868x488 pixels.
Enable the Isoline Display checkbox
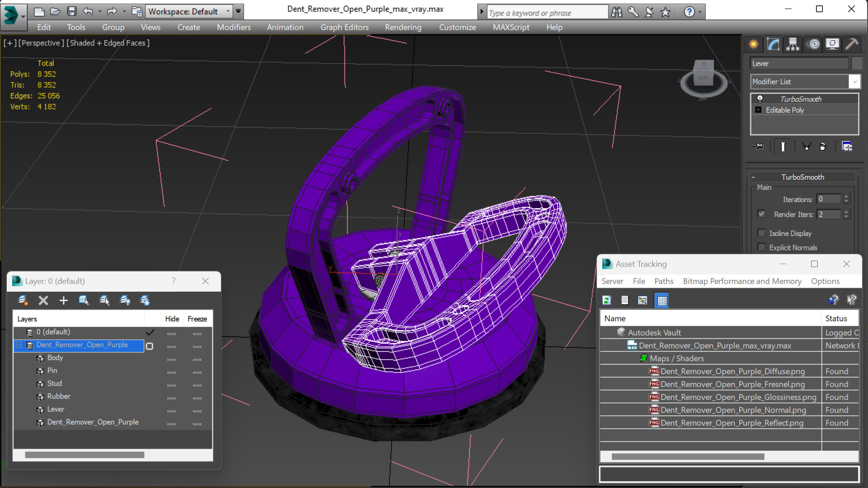(762, 233)
